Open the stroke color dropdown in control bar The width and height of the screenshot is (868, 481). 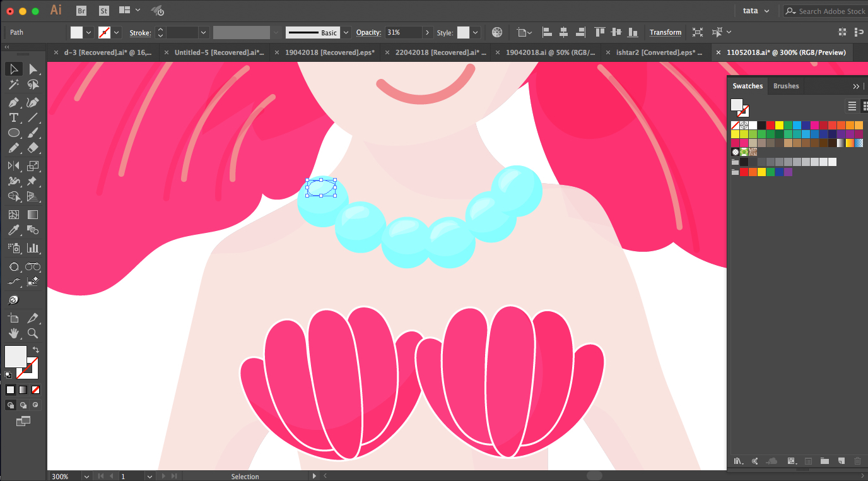[x=117, y=32]
